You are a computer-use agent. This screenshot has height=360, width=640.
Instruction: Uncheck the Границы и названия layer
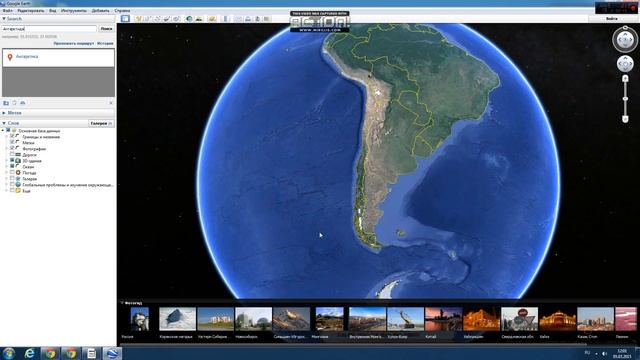(12, 137)
